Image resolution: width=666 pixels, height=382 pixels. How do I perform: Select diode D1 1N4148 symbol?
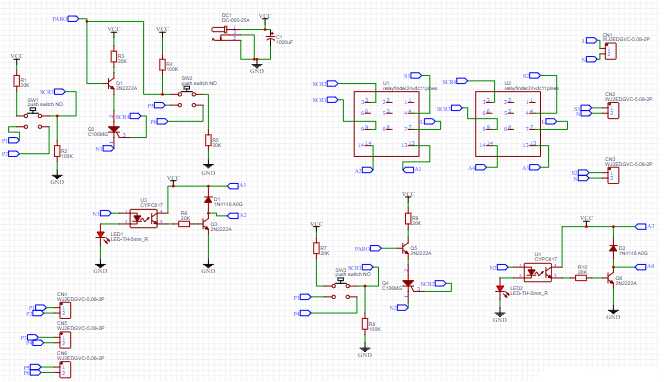pyautogui.click(x=208, y=199)
